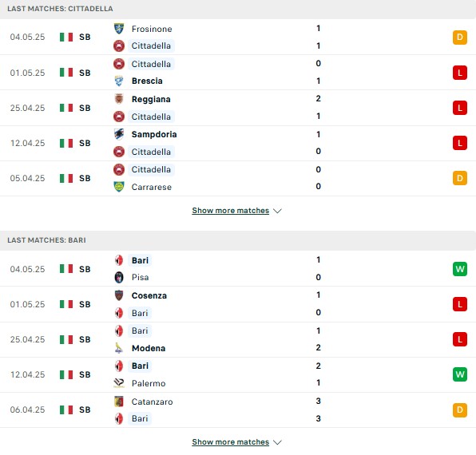Click the Modena team crest icon
Image resolution: width=476 pixels, height=455 pixels.
119,348
